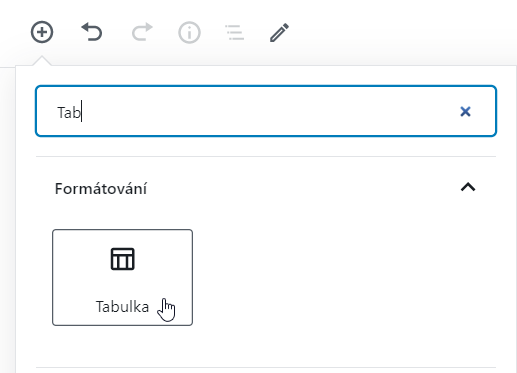517x373 pixels.
Task: Toggle the block inserter panel closed
Action: click(x=42, y=32)
